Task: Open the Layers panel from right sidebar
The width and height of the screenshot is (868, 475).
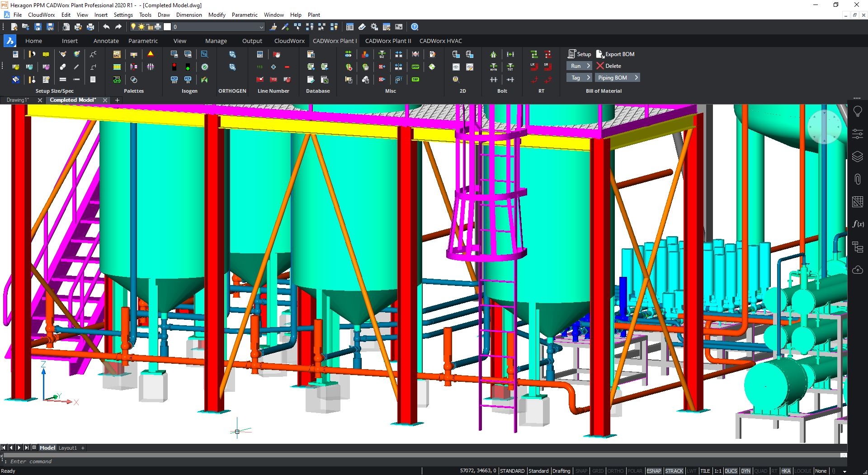Action: pyautogui.click(x=857, y=157)
